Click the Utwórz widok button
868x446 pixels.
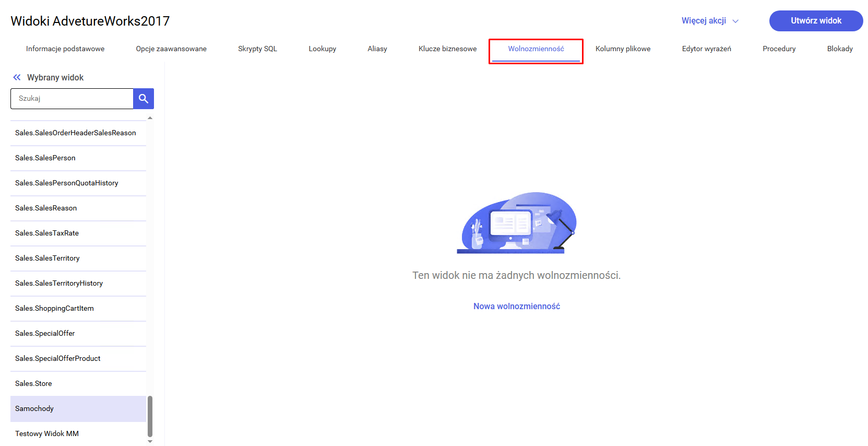pyautogui.click(x=816, y=21)
